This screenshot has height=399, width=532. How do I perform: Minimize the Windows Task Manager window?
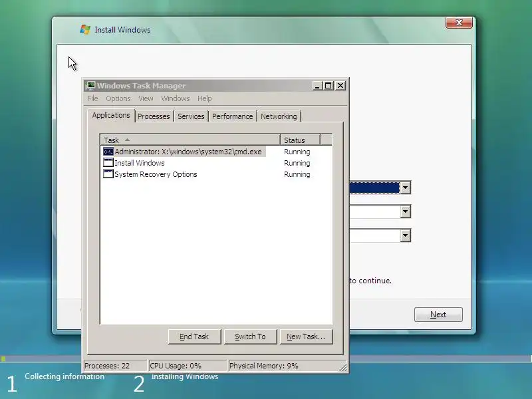317,86
